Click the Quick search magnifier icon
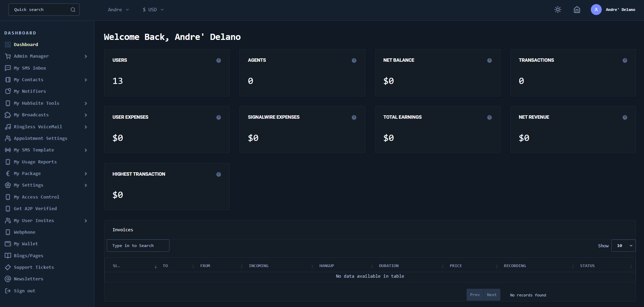The image size is (644, 307). tap(73, 10)
